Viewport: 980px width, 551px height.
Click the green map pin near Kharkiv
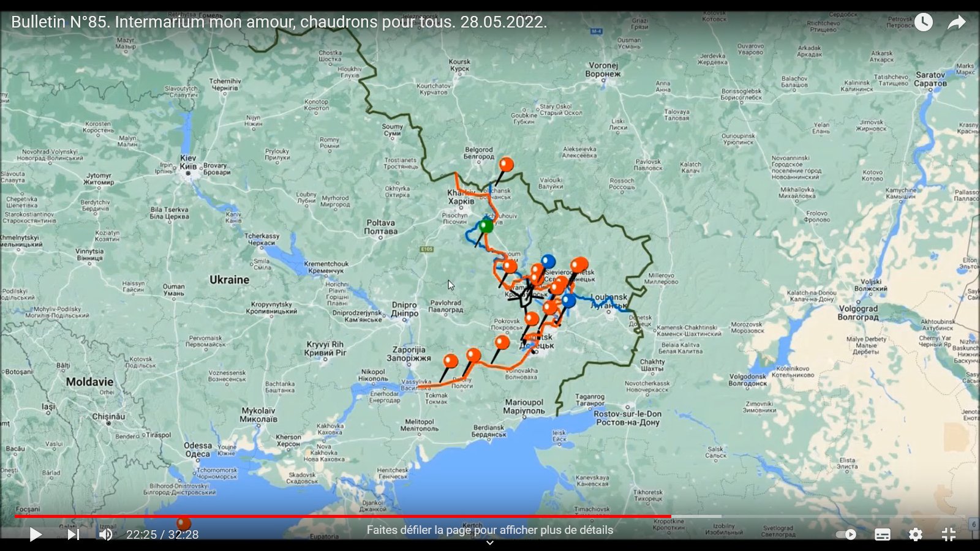click(486, 226)
